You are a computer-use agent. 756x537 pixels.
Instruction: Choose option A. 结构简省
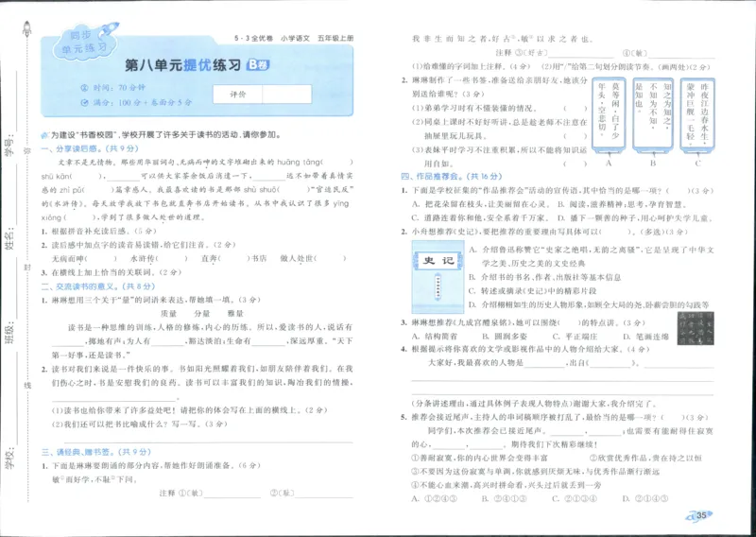pos(434,337)
